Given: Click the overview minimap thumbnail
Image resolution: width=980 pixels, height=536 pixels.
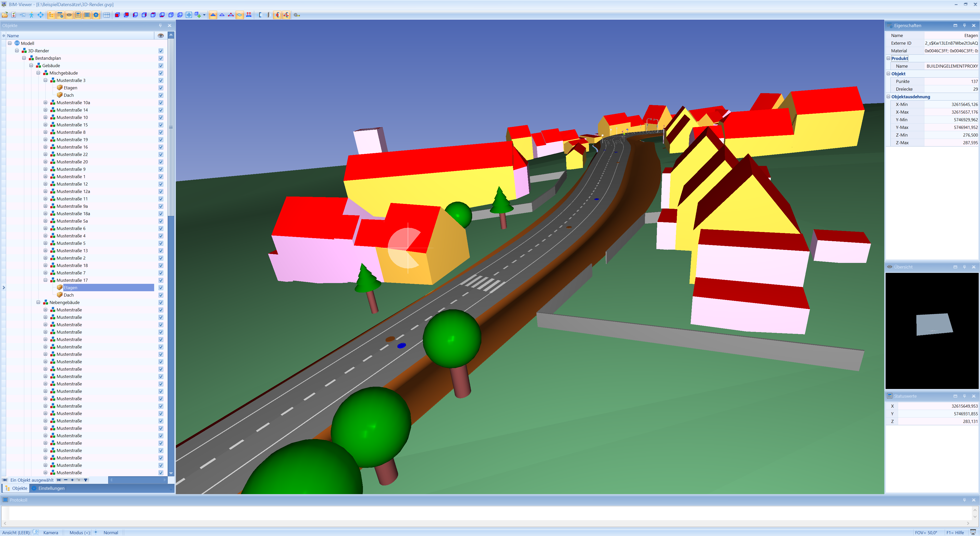Looking at the screenshot, I should click(932, 331).
